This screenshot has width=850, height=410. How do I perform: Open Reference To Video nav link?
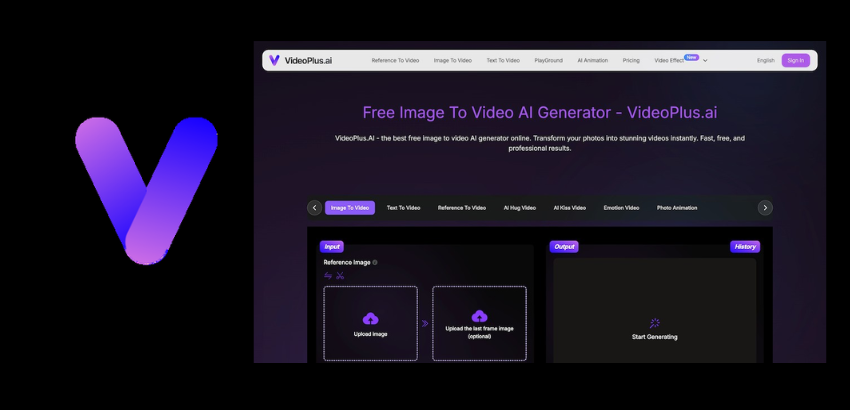tap(395, 61)
